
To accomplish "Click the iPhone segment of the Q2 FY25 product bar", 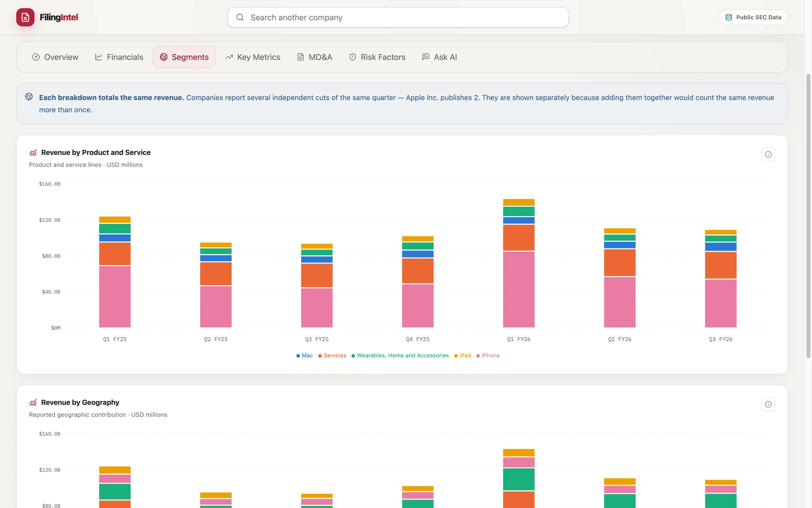I will [216, 307].
